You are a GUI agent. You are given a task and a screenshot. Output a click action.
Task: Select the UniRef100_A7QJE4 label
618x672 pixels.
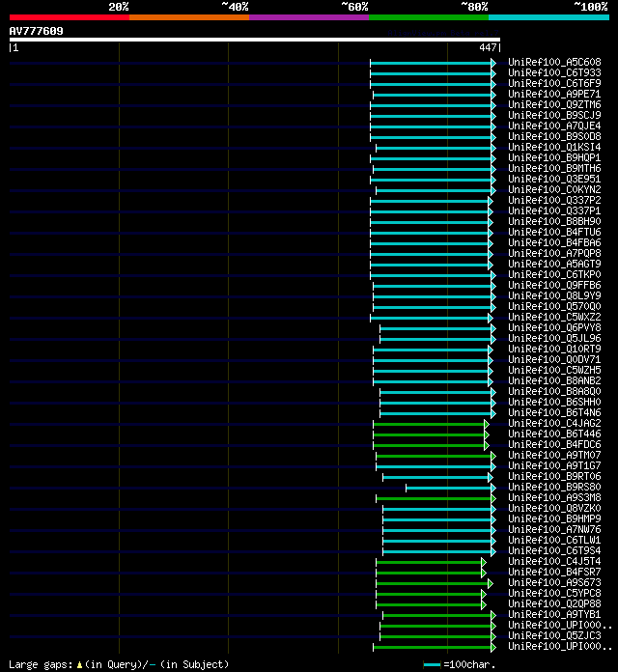tap(554, 126)
